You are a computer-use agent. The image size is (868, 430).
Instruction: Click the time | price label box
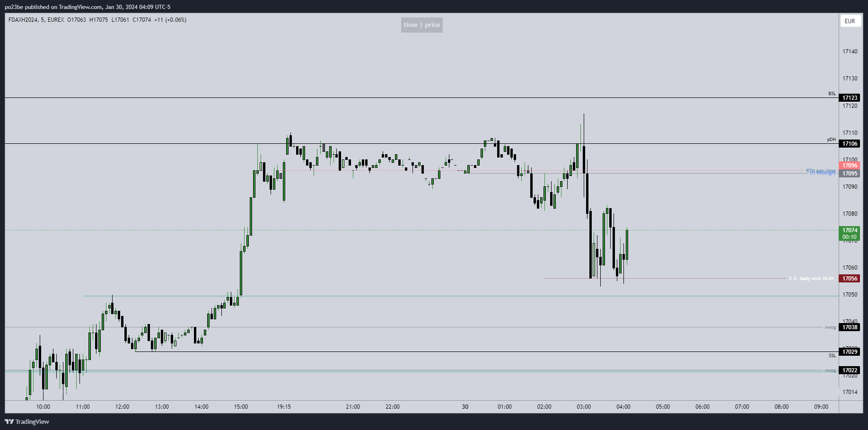[x=421, y=25]
